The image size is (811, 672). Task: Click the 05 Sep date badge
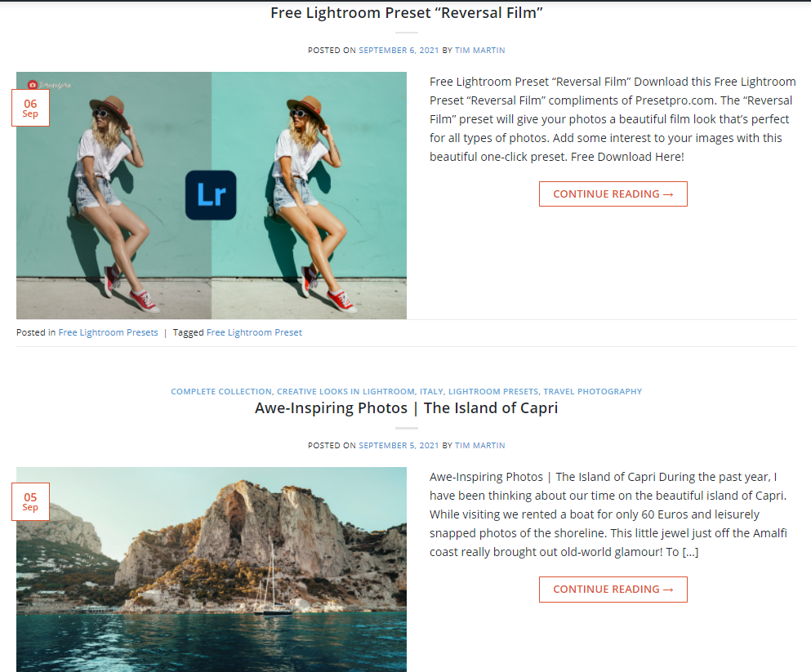coord(30,501)
